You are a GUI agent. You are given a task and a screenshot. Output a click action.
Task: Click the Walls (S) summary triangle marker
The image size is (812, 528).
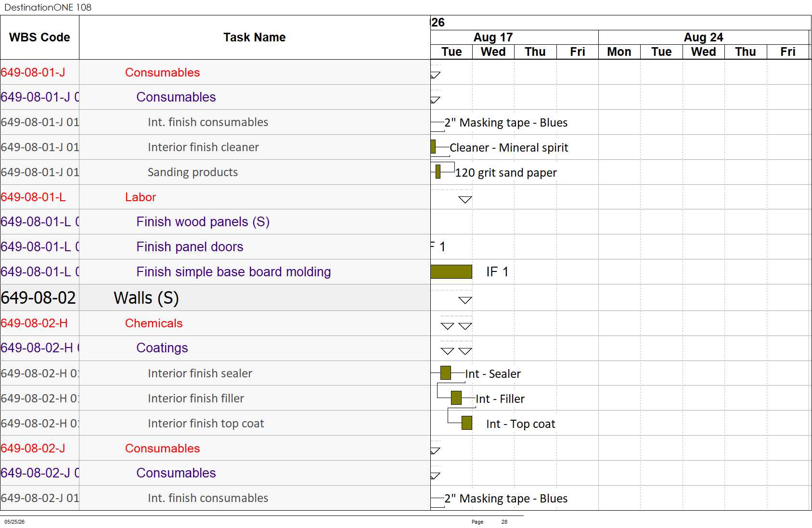point(465,300)
